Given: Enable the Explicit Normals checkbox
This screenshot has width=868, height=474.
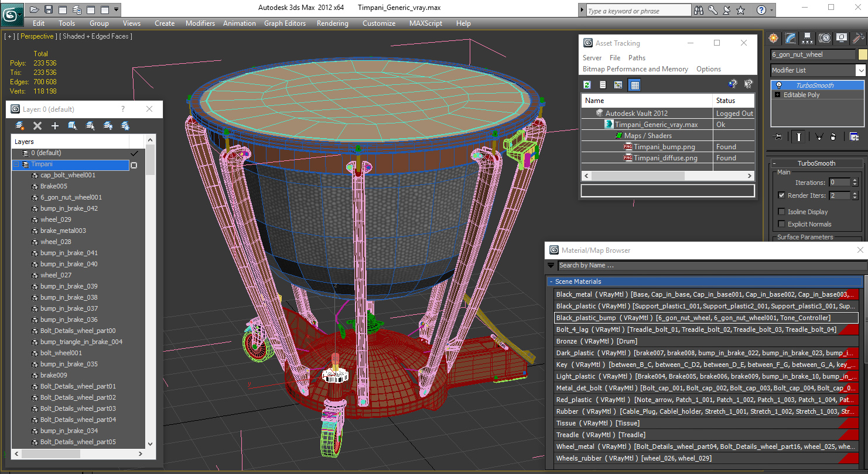Looking at the screenshot, I should click(x=781, y=224).
